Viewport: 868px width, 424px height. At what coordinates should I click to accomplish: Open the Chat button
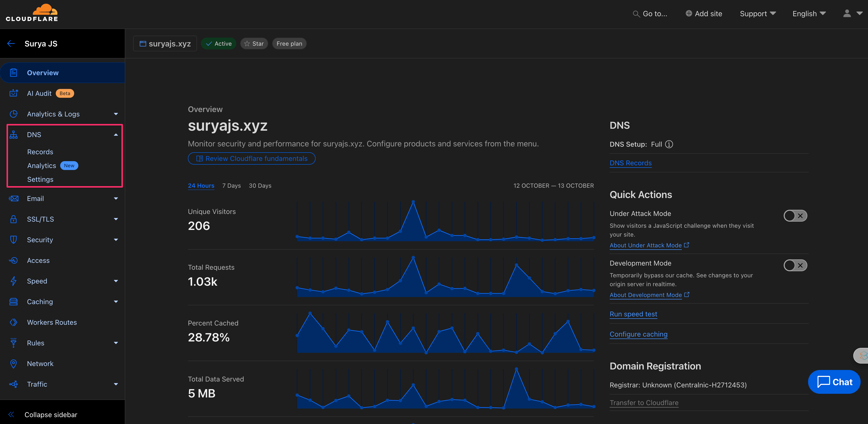click(x=834, y=382)
